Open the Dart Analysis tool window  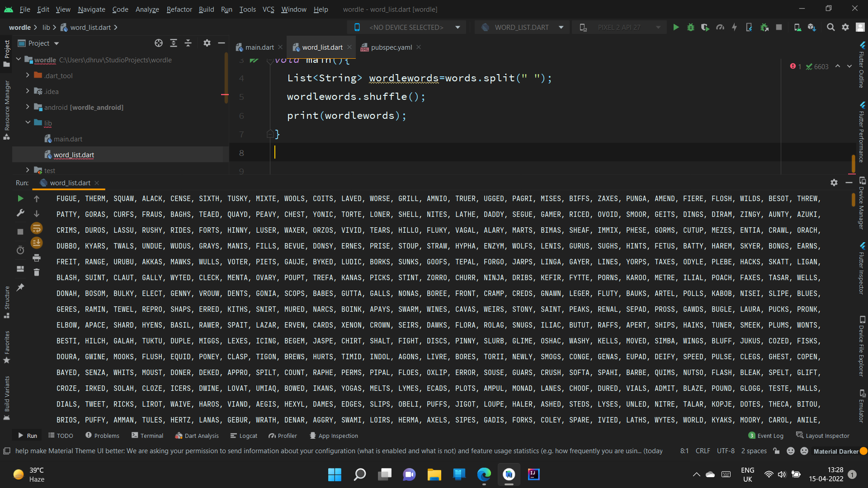(197, 436)
